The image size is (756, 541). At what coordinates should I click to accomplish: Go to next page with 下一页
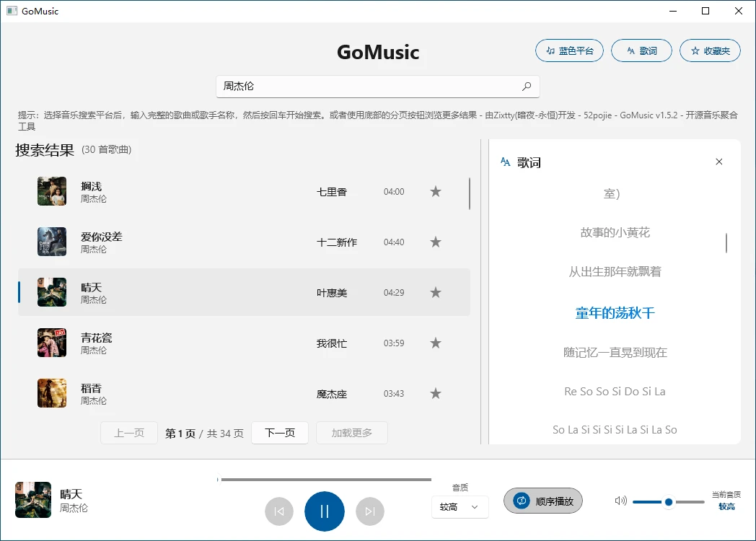pos(280,433)
